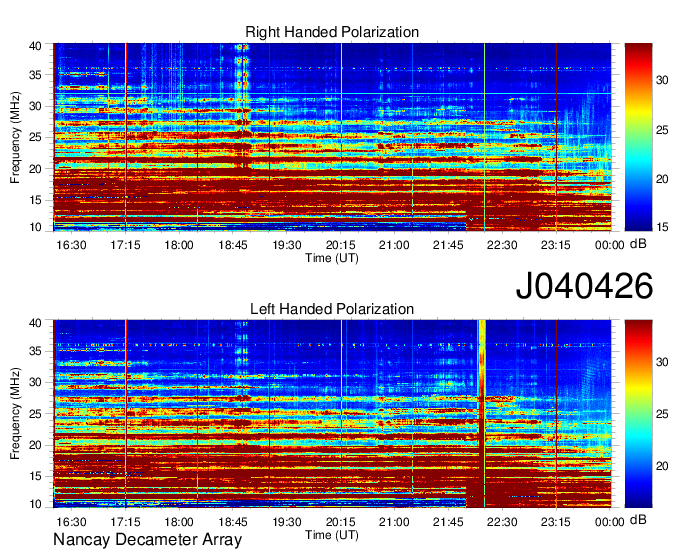680x552 pixels.
Task: Click "21:00" time tick on right-handed plot
Action: (x=394, y=245)
